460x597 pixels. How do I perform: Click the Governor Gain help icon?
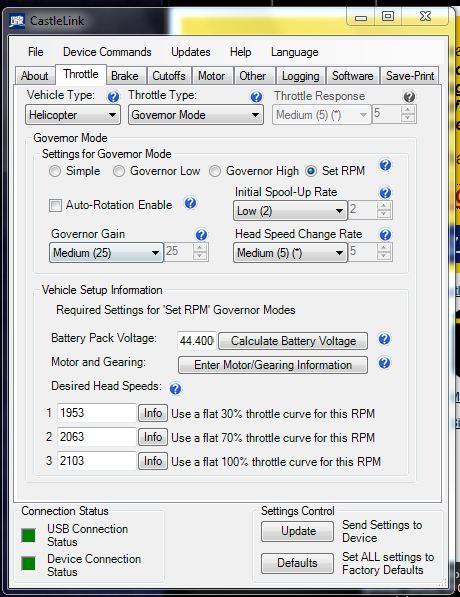[x=201, y=235]
